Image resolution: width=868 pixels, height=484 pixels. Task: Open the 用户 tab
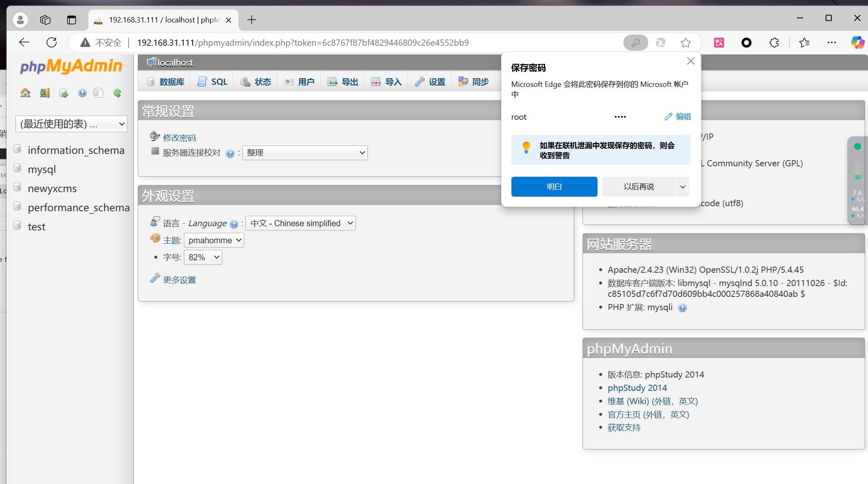pos(300,82)
